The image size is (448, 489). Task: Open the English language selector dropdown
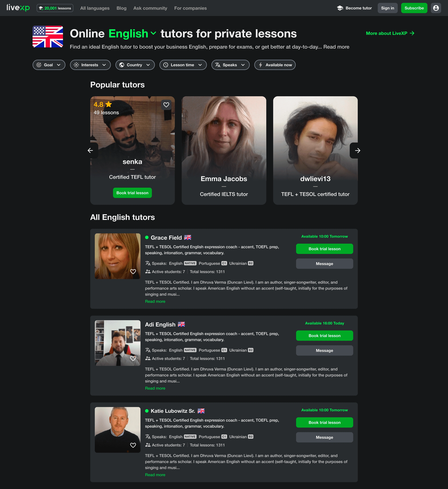coord(133,33)
